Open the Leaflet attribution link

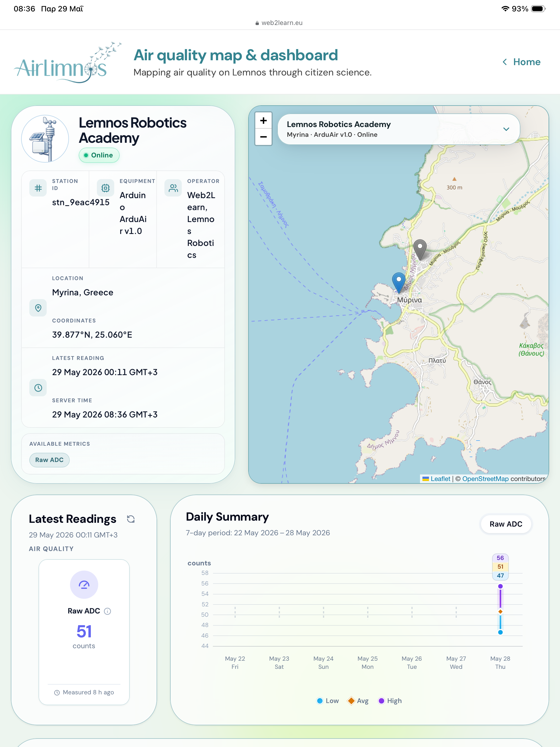(x=440, y=479)
